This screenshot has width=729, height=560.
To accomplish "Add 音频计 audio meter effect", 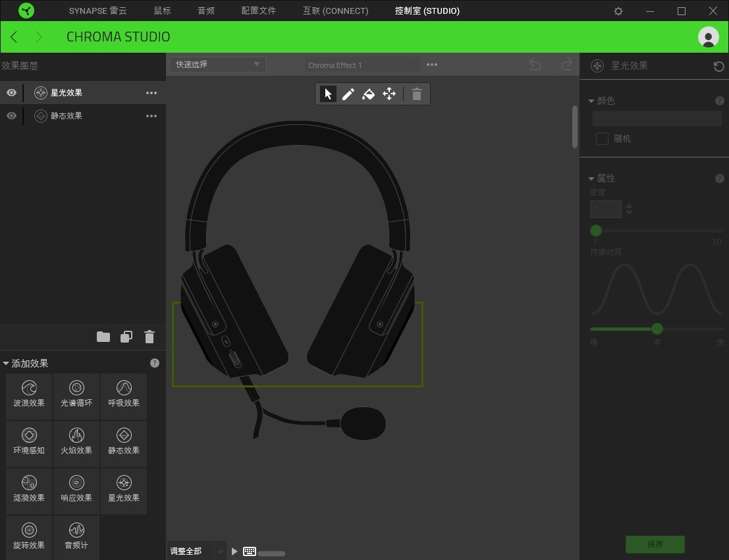I will pyautogui.click(x=76, y=537).
